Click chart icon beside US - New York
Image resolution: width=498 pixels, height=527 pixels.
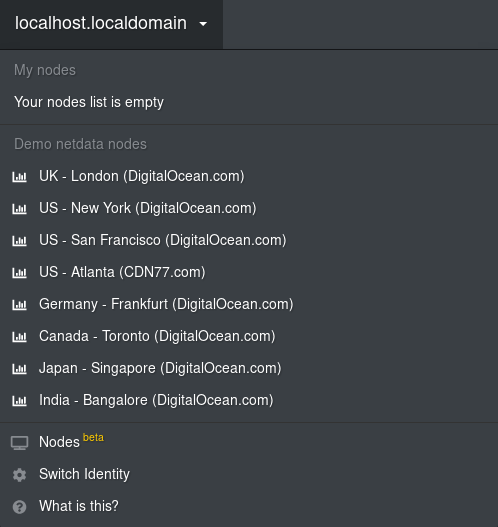tap(19, 209)
